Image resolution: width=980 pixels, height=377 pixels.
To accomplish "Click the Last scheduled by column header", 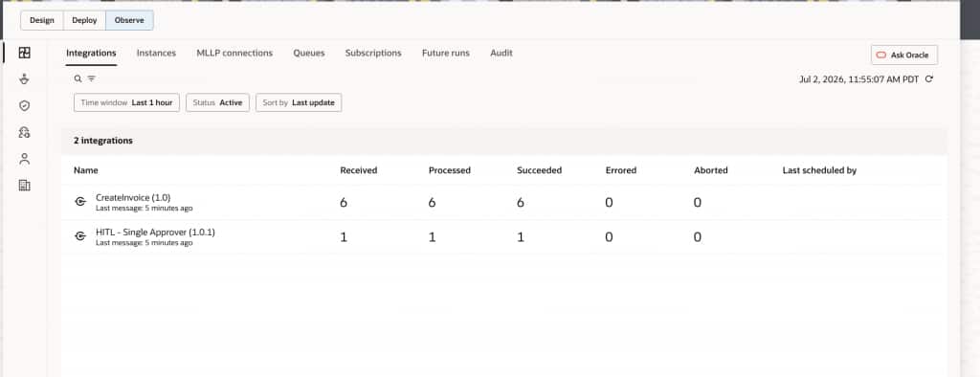I will [819, 170].
